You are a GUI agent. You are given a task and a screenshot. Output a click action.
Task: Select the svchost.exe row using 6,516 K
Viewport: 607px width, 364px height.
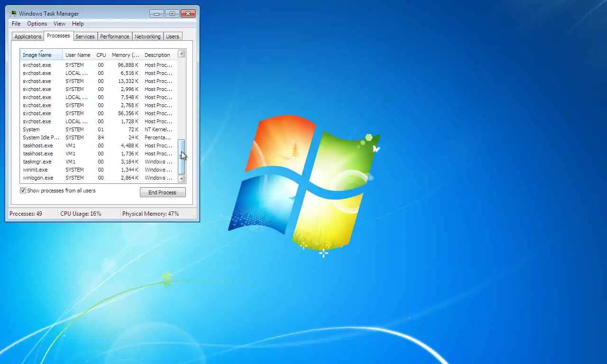(x=99, y=73)
